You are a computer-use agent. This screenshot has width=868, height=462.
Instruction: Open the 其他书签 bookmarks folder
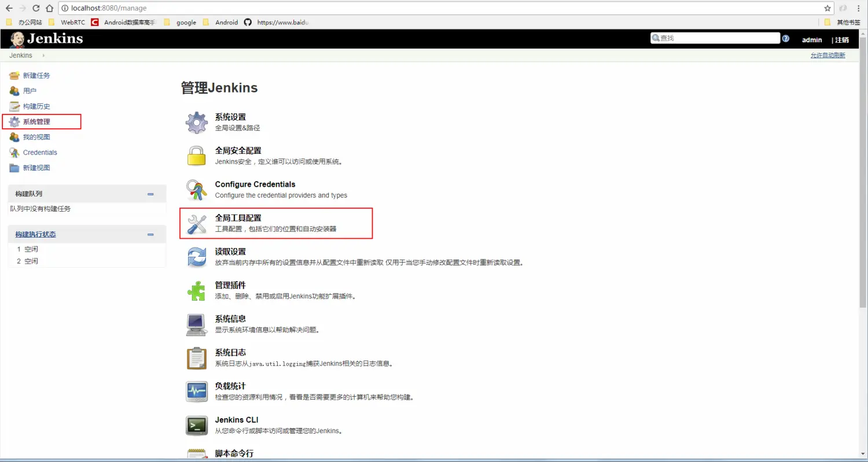click(843, 22)
